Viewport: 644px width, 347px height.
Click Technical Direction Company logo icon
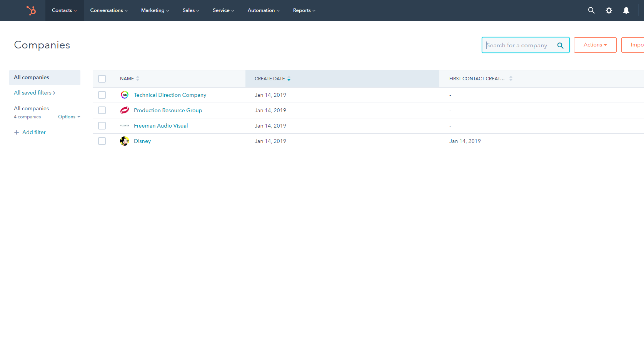click(125, 95)
